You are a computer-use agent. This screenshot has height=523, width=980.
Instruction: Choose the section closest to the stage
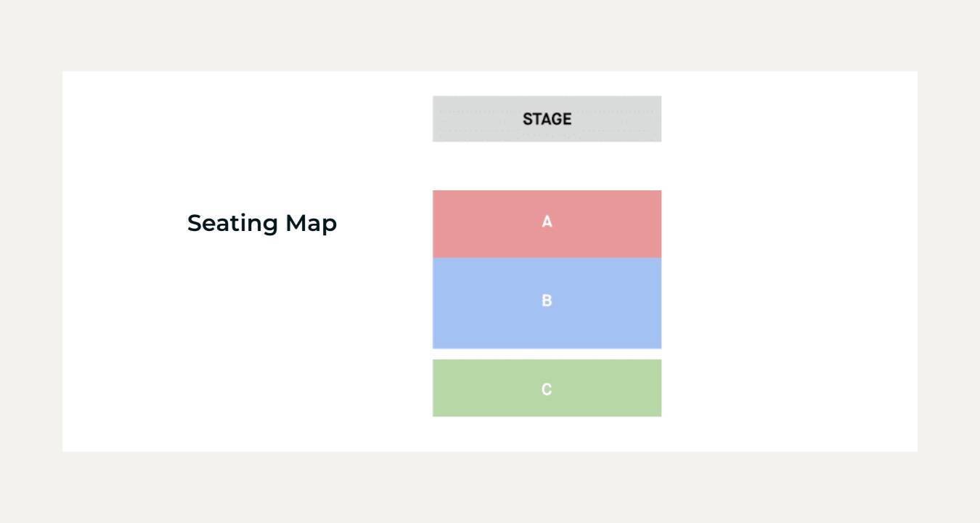pos(547,224)
